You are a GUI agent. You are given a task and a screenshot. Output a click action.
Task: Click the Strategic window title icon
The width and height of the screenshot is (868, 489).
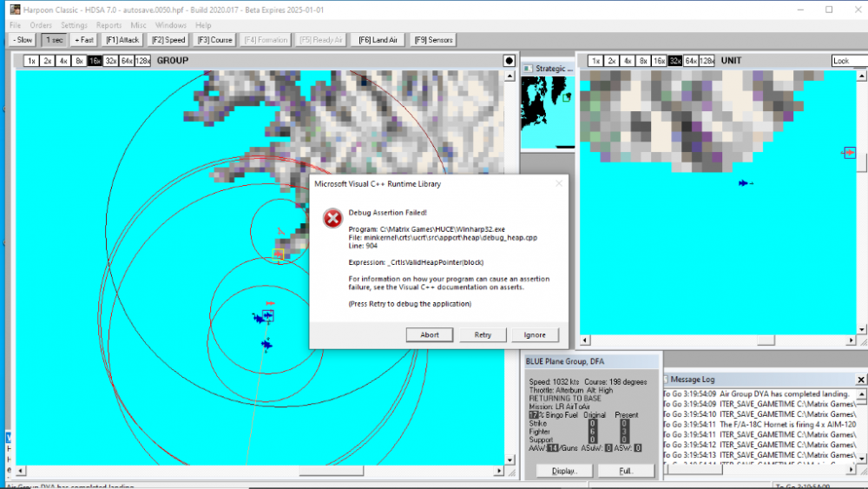tap(528, 69)
